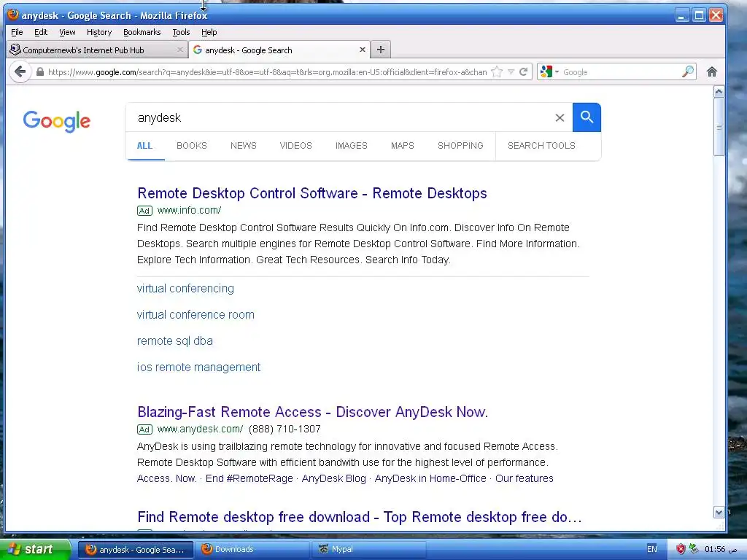
Task: Open the Help menu
Action: pyautogui.click(x=209, y=32)
